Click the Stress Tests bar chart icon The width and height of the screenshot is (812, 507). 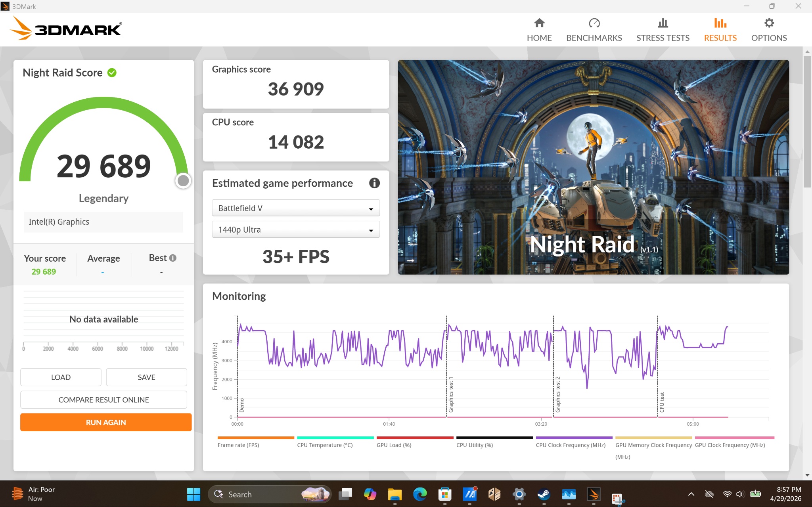point(663,23)
